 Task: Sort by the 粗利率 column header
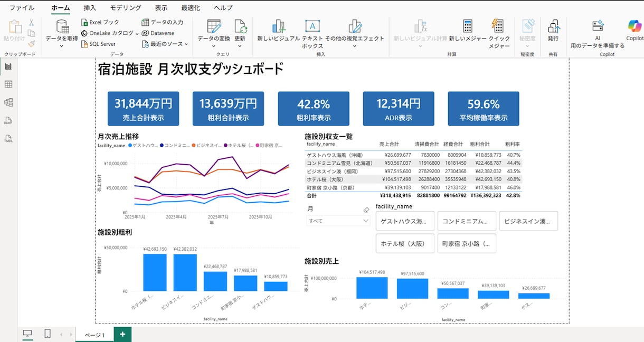[513, 144]
